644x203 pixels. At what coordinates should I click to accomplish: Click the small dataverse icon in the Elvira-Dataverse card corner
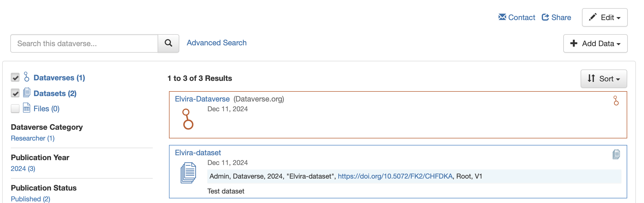coord(616,100)
